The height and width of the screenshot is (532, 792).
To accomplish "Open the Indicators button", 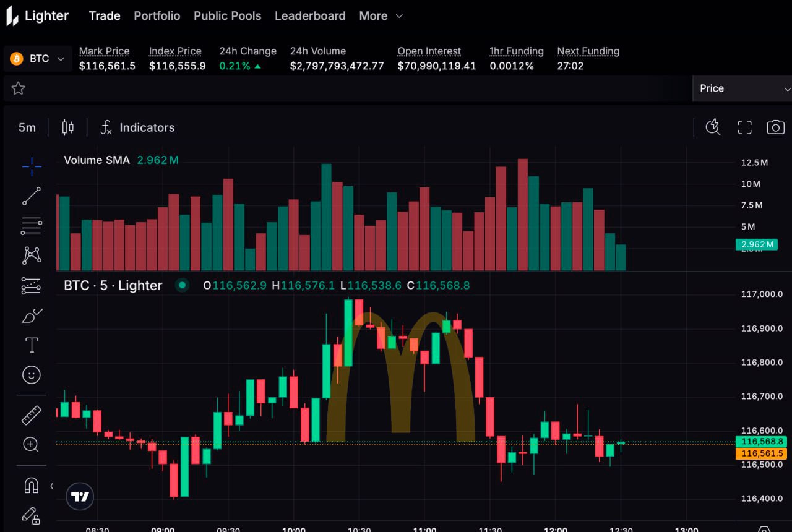I will coord(137,127).
